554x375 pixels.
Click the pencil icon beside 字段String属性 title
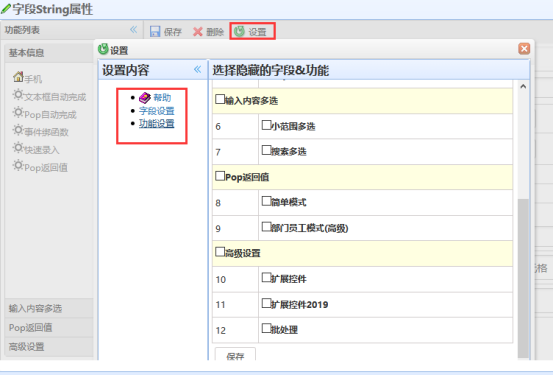[x=6, y=8]
